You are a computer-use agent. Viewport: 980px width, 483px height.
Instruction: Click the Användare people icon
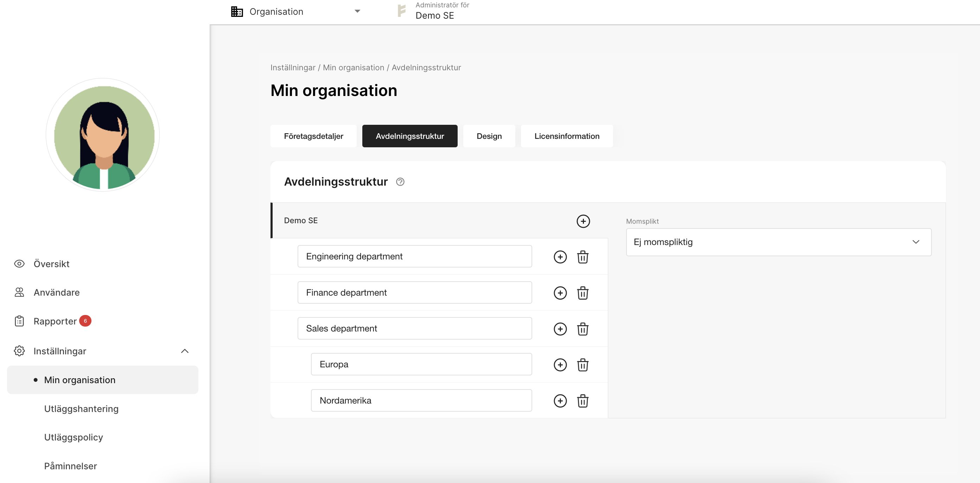19,292
